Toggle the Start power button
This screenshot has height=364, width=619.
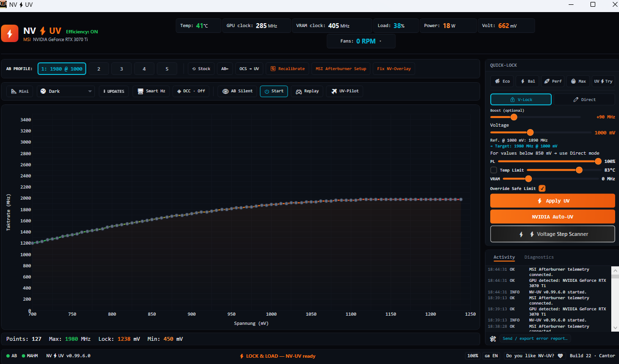tap(274, 91)
